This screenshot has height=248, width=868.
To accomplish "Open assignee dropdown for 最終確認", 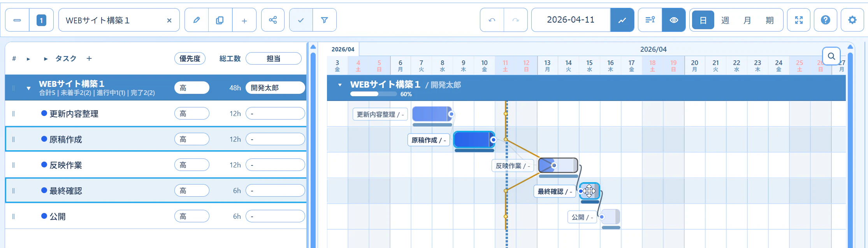I will tap(275, 190).
